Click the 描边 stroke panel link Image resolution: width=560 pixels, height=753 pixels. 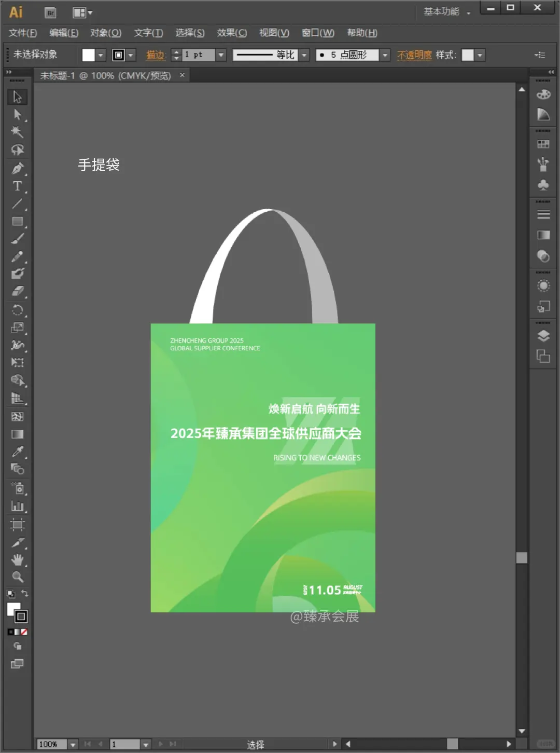(x=155, y=55)
